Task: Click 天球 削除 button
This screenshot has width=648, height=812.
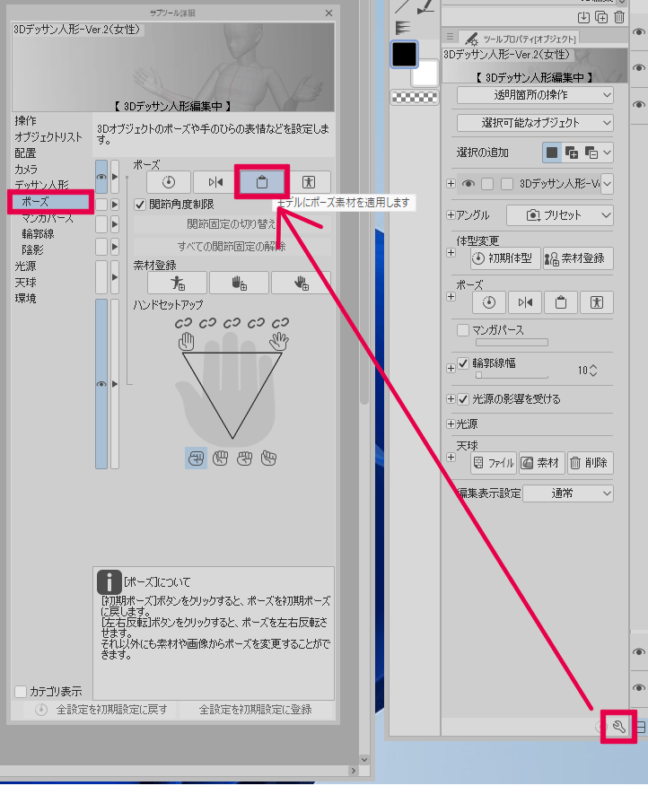Action: [591, 463]
